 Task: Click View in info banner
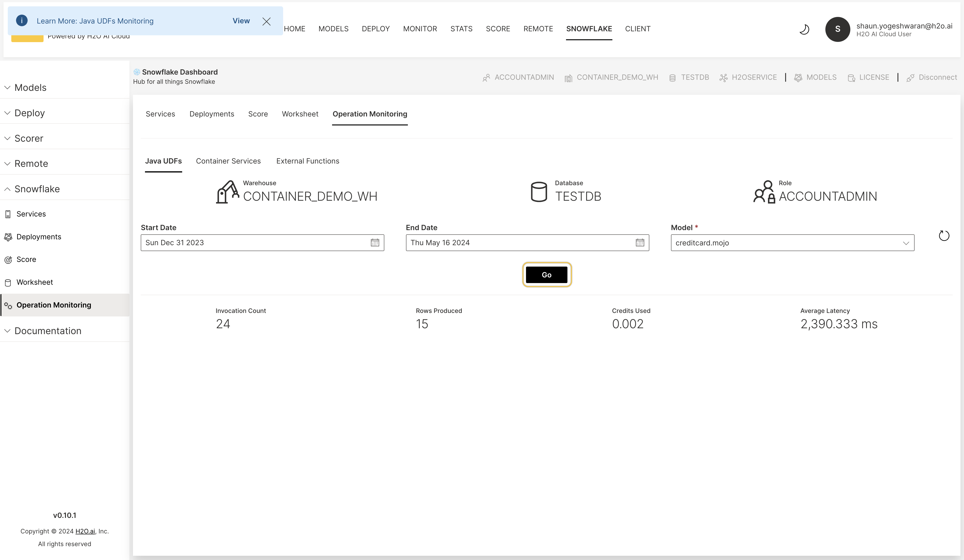pos(241,21)
